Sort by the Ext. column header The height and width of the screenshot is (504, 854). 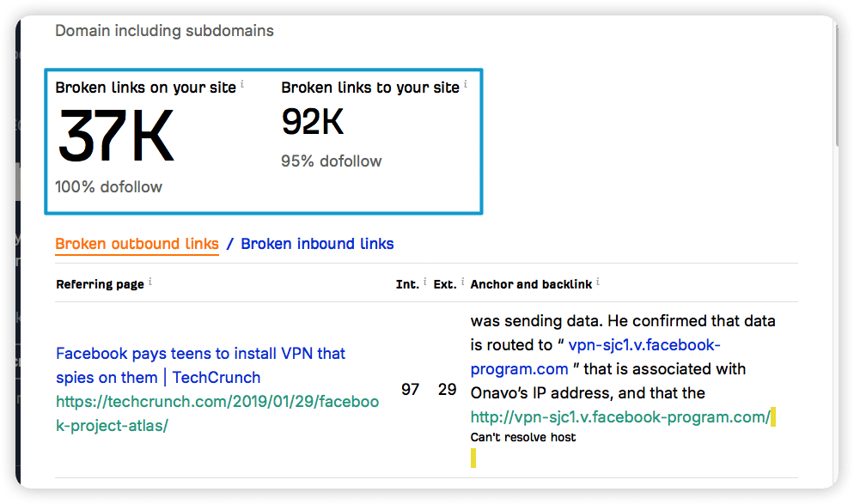coord(445,284)
